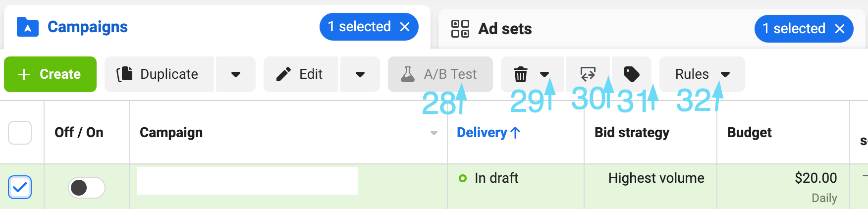
Task: Toggle the draft campaign's Off/On switch
Action: [x=86, y=188]
